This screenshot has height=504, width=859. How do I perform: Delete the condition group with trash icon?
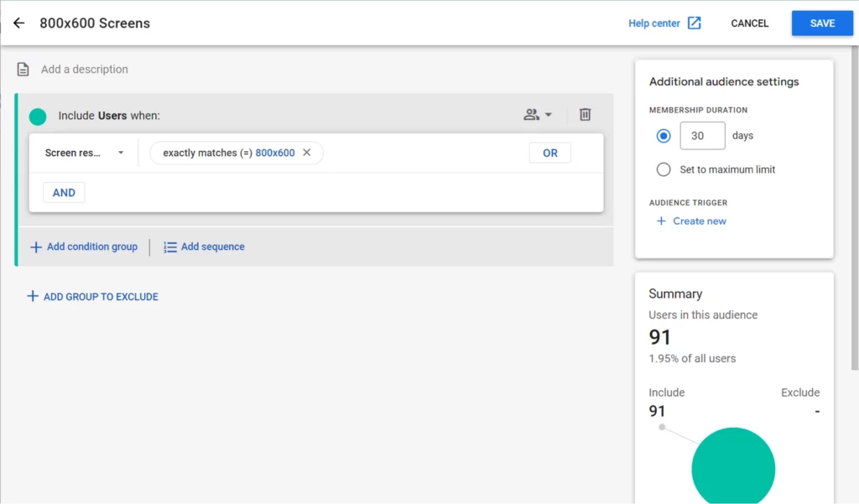585,115
